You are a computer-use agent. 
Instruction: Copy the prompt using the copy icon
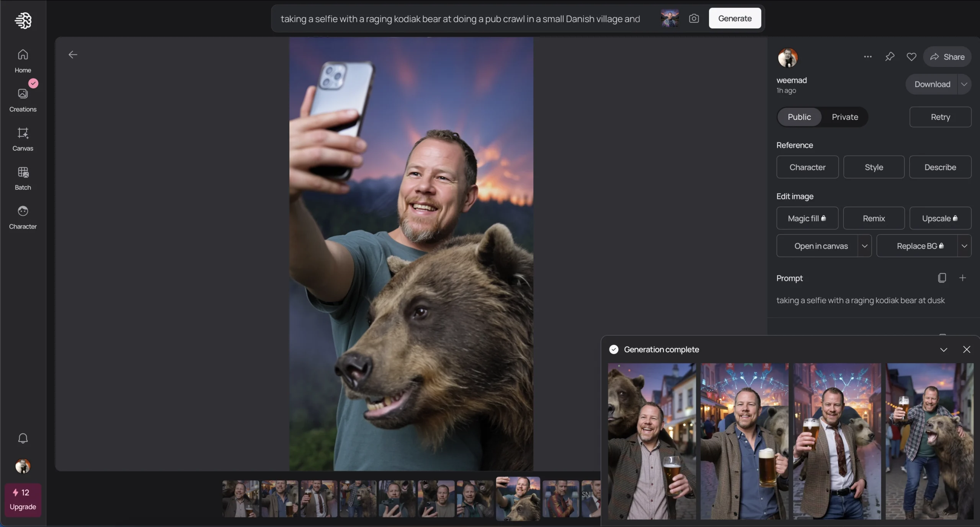click(x=942, y=278)
